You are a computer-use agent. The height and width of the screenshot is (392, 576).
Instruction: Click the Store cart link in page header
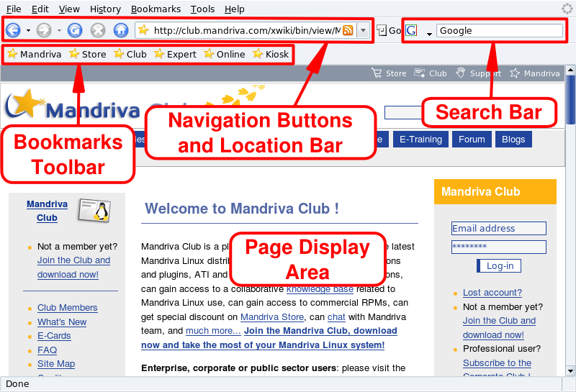(x=389, y=73)
